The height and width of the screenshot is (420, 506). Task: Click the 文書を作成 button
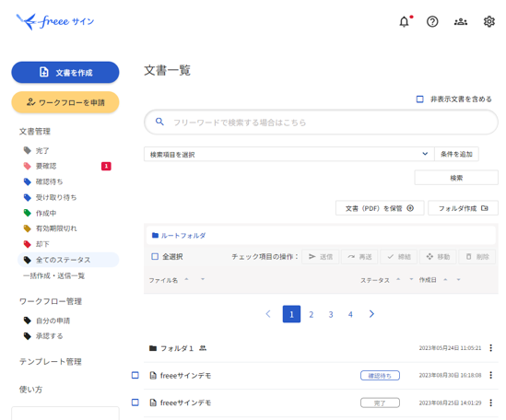(65, 72)
